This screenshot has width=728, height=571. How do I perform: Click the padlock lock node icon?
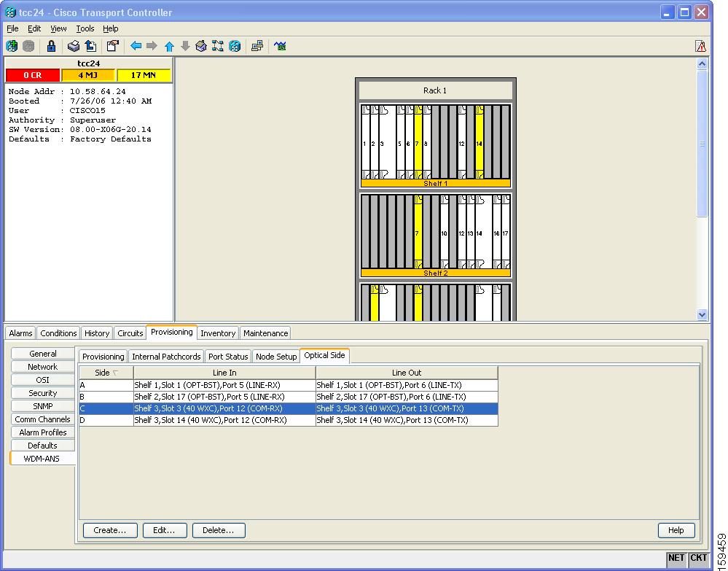point(51,46)
